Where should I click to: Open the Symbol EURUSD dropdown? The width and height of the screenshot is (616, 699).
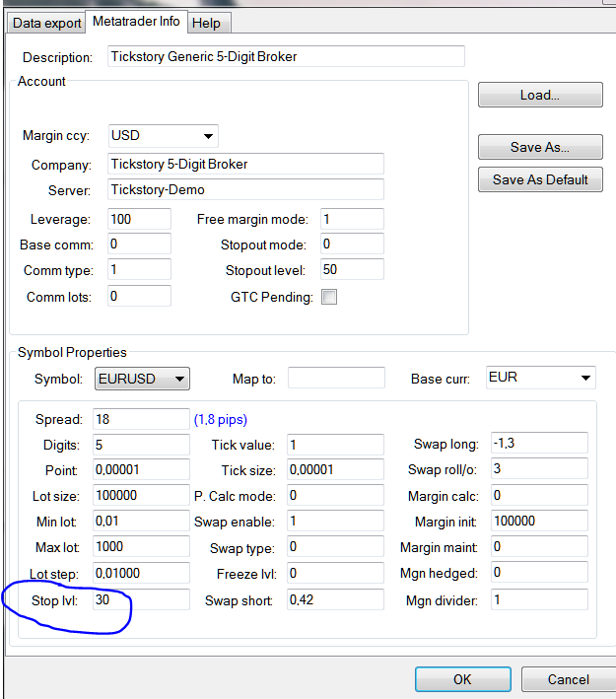(142, 379)
